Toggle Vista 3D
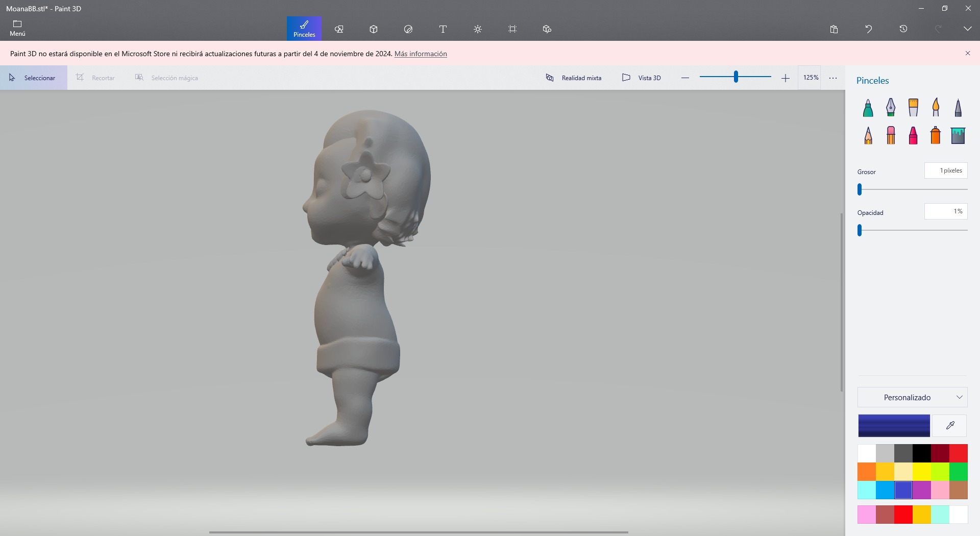Screen dimensions: 980x536 click(x=642, y=78)
